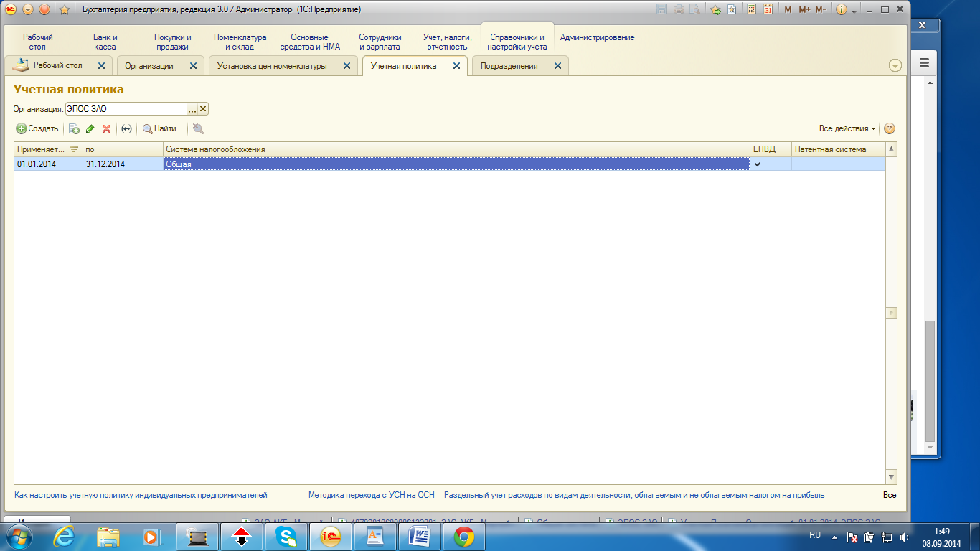Click the copy-record icon with plus
980x551 pixels.
tap(74, 129)
